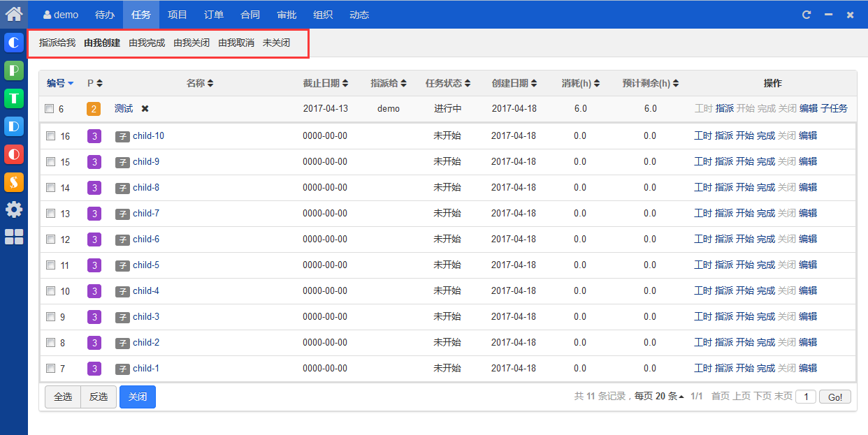Screen dimensions: 868x435
Task: Sort tasks by 名称 column header
Action: 200,84
